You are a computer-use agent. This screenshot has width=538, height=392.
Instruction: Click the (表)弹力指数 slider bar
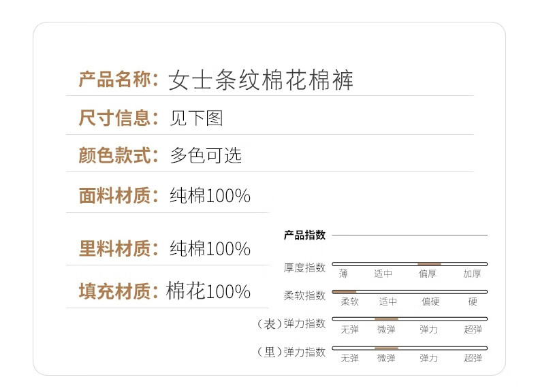pyautogui.click(x=409, y=318)
